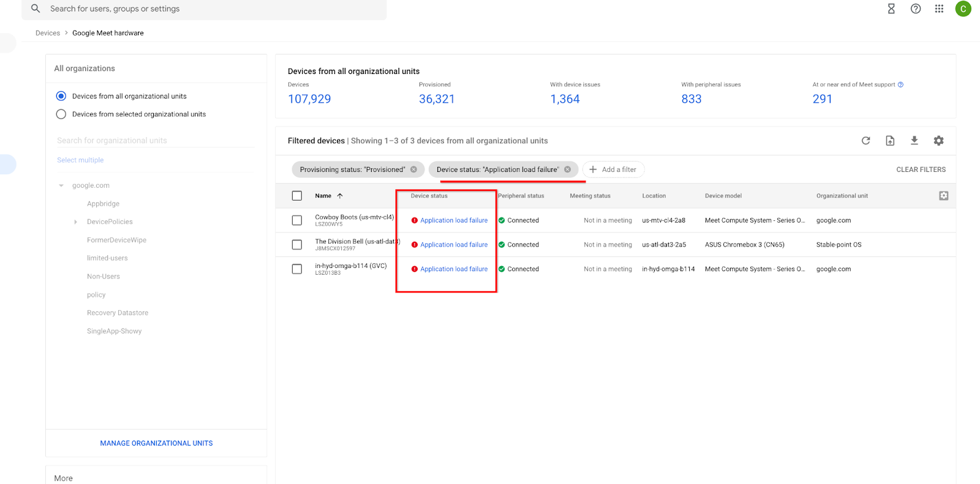This screenshot has width=980, height=484.
Task: Click the Add a filter button
Action: click(613, 169)
